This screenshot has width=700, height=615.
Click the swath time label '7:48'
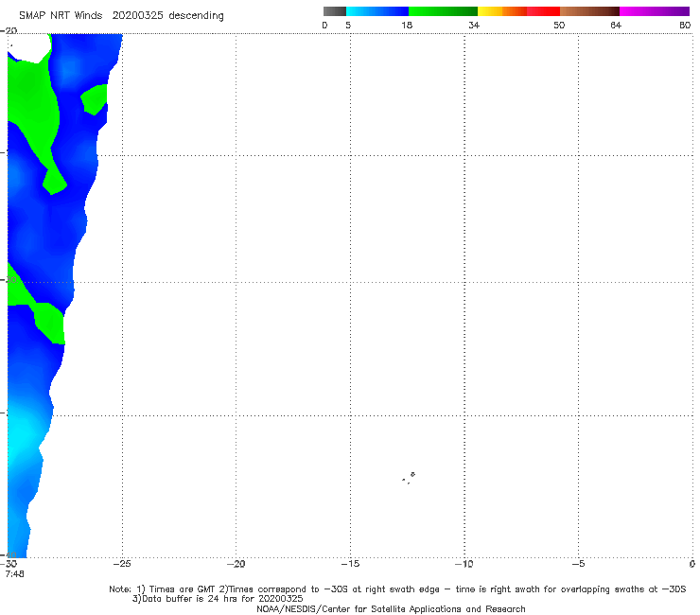(x=15, y=574)
